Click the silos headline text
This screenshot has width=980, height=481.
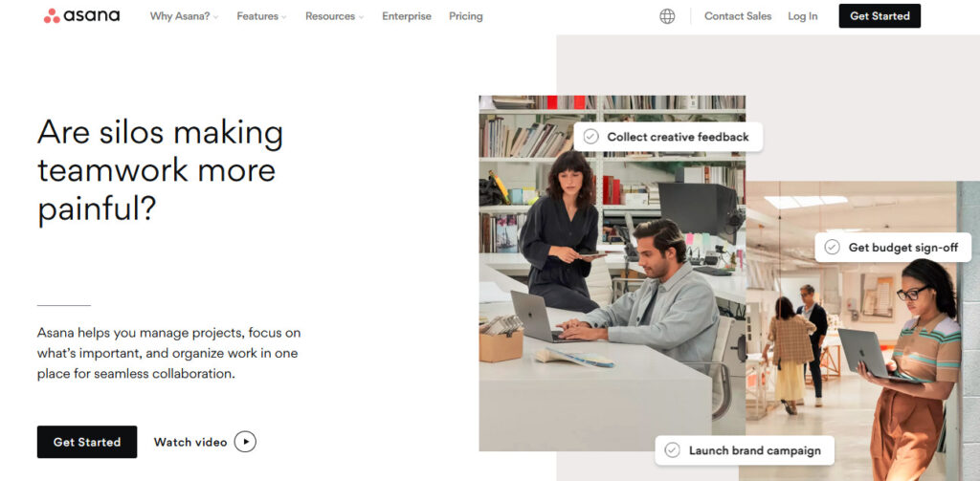click(160, 170)
